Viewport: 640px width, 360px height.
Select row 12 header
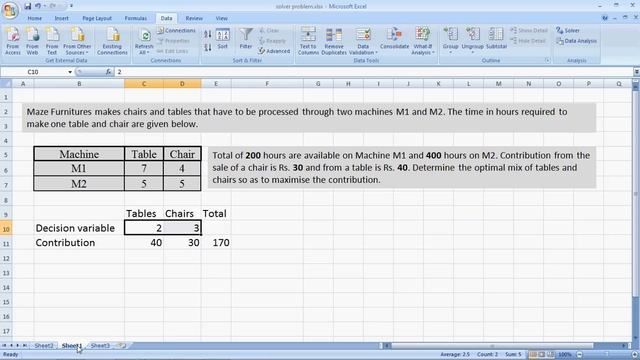pyautogui.click(x=6, y=258)
